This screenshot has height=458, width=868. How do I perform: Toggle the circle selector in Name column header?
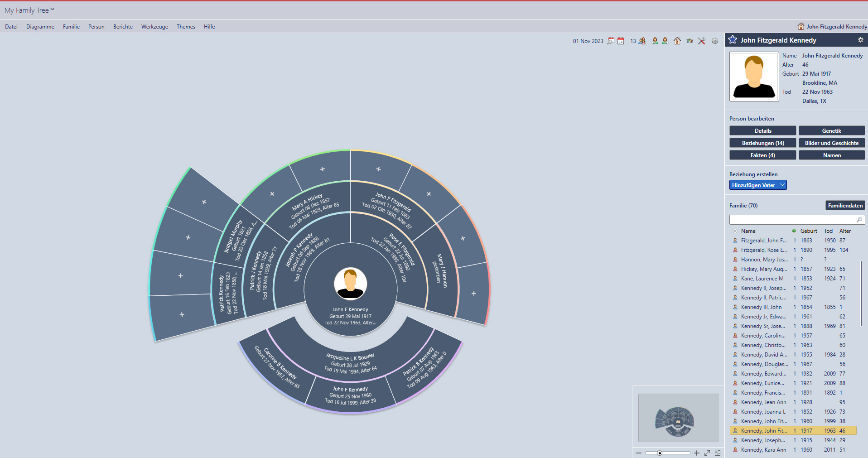pyautogui.click(x=735, y=231)
